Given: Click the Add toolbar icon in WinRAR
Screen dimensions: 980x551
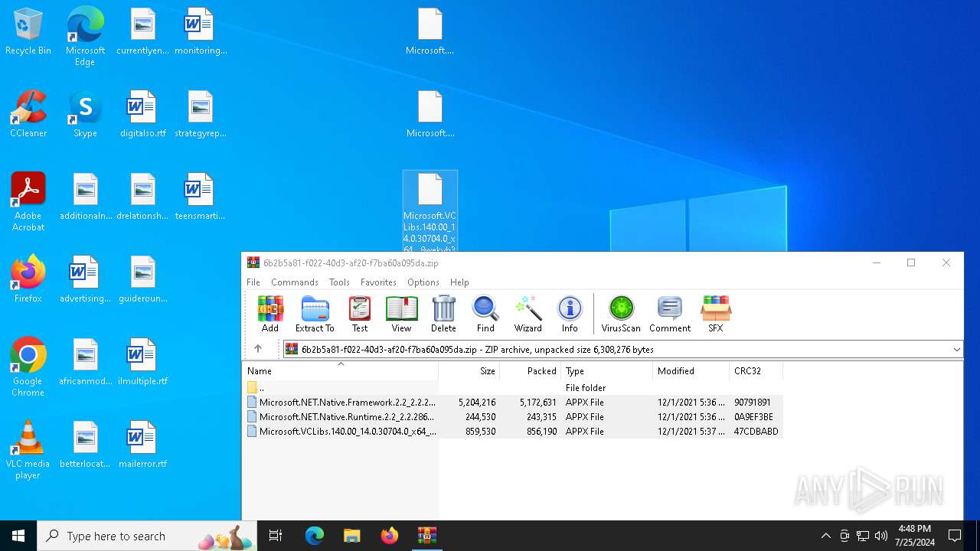Looking at the screenshot, I should (x=270, y=314).
